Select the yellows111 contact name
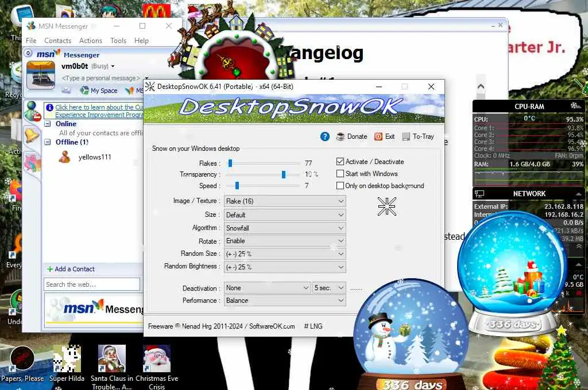The image size is (588, 390). 95,157
